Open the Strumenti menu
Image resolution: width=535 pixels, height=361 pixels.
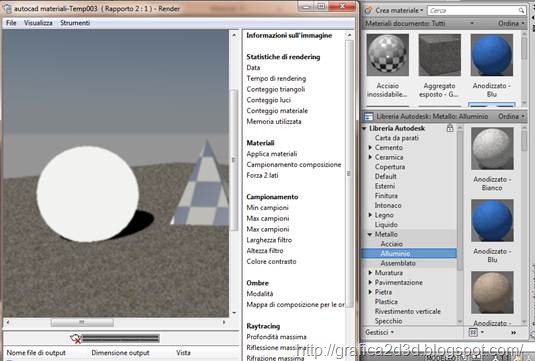click(x=75, y=23)
